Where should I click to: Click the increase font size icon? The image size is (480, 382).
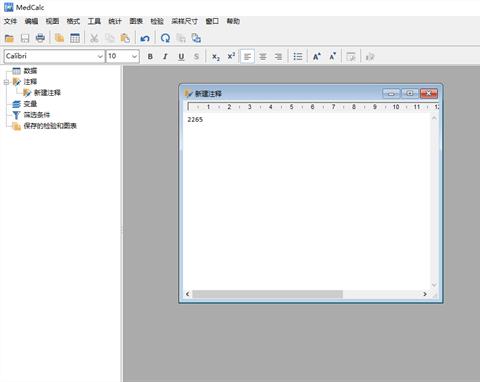[x=317, y=57]
